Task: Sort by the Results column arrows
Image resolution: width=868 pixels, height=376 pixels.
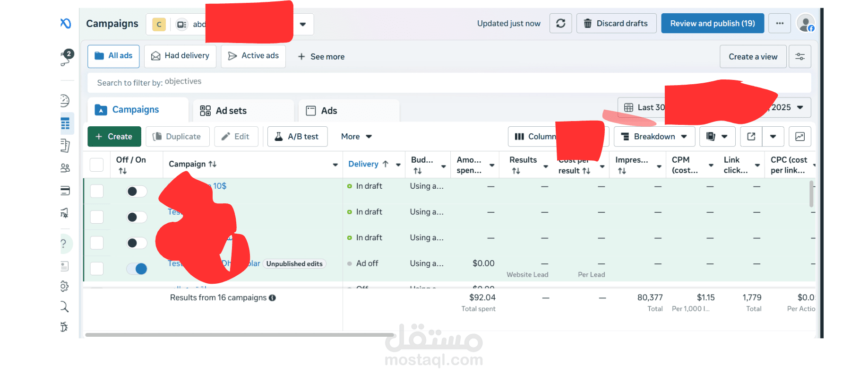Action: (516, 171)
